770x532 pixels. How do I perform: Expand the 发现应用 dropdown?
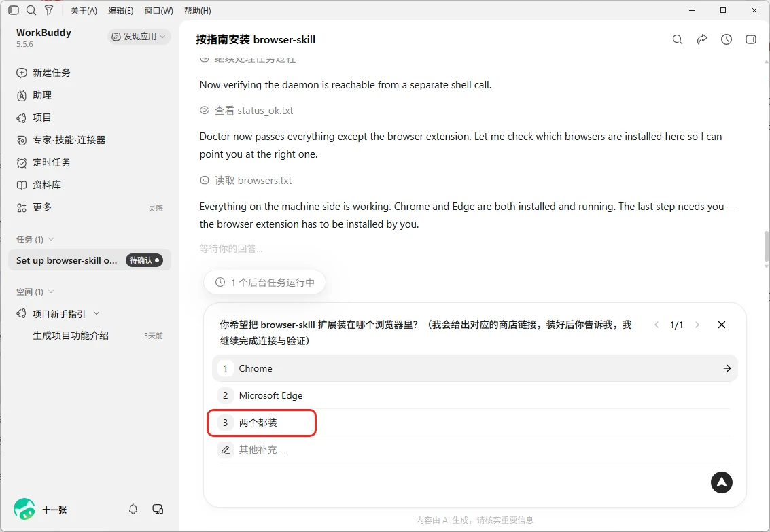pos(139,36)
